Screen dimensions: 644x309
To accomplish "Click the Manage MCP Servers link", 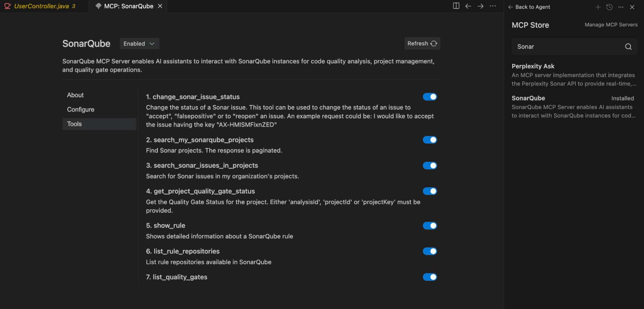I will click(611, 25).
